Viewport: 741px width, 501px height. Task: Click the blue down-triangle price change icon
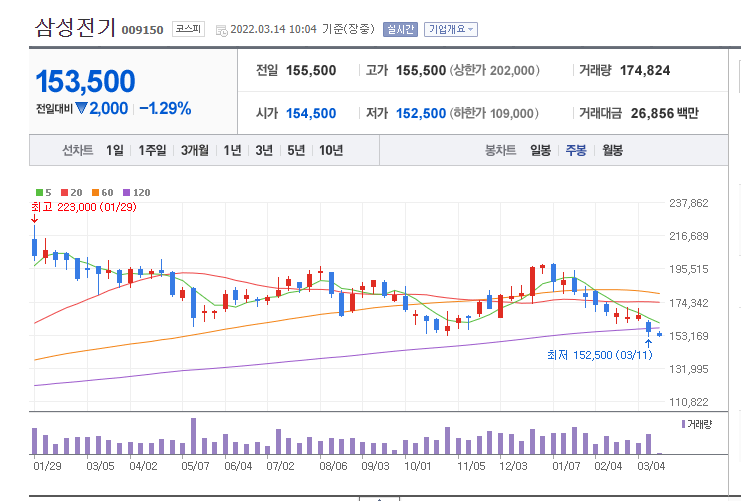coord(81,109)
